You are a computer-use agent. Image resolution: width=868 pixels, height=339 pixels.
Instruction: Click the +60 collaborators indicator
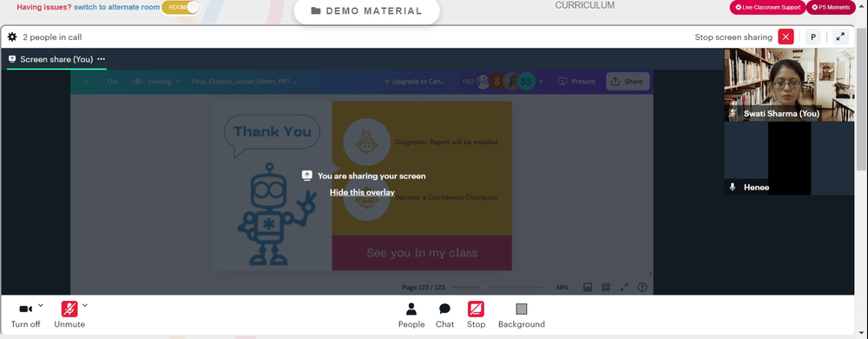coord(469,82)
